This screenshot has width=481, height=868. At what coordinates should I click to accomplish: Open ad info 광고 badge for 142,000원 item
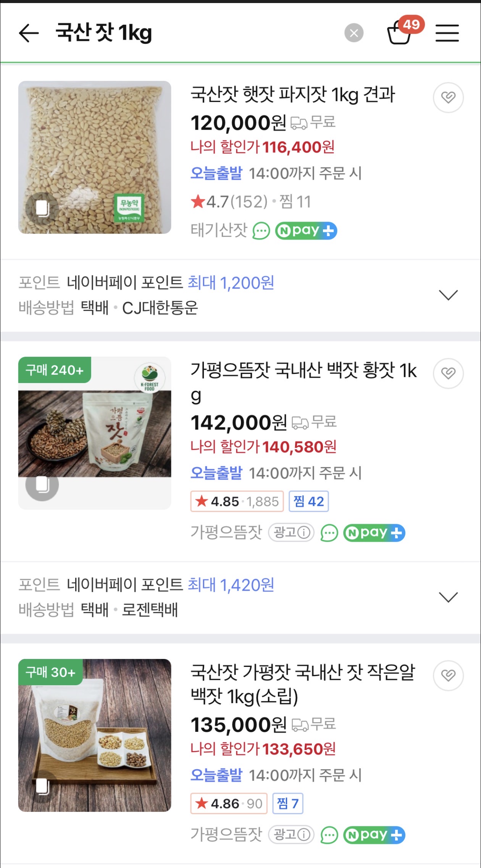292,533
